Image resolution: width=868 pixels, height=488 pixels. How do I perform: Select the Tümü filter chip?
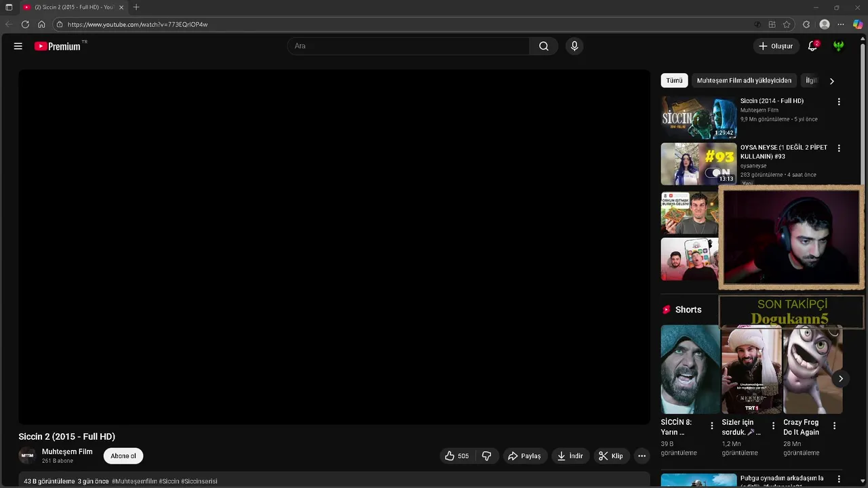pyautogui.click(x=674, y=81)
